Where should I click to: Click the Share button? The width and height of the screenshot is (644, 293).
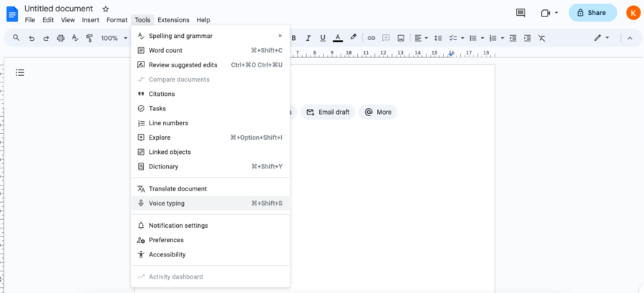coord(592,13)
